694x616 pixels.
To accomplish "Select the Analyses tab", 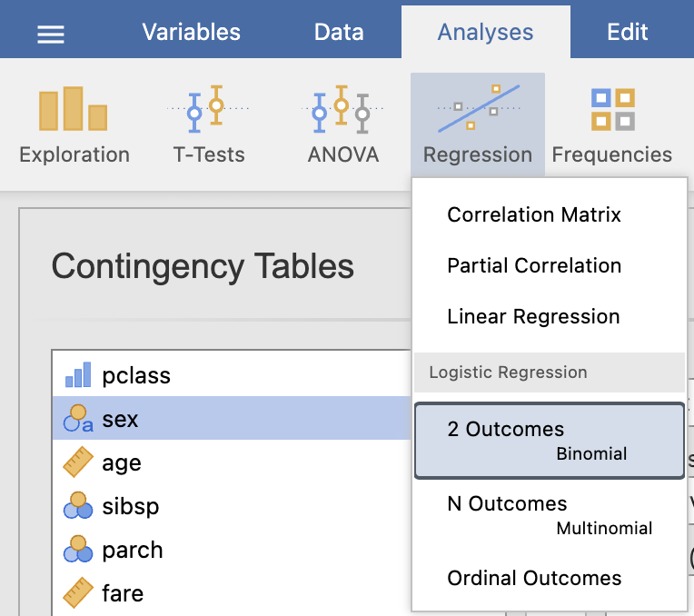I will click(485, 32).
